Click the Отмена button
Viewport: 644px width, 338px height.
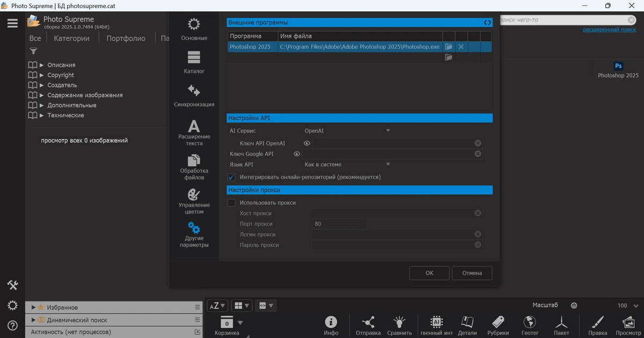(x=472, y=273)
